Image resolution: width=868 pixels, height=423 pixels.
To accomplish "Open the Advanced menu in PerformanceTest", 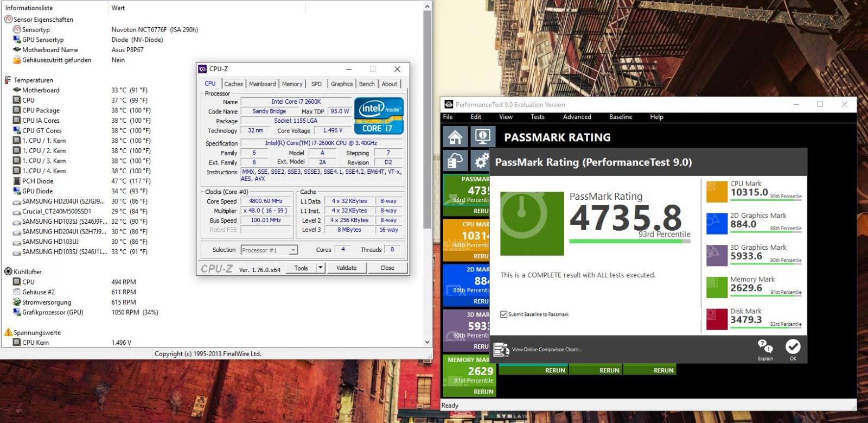I will click(x=577, y=117).
